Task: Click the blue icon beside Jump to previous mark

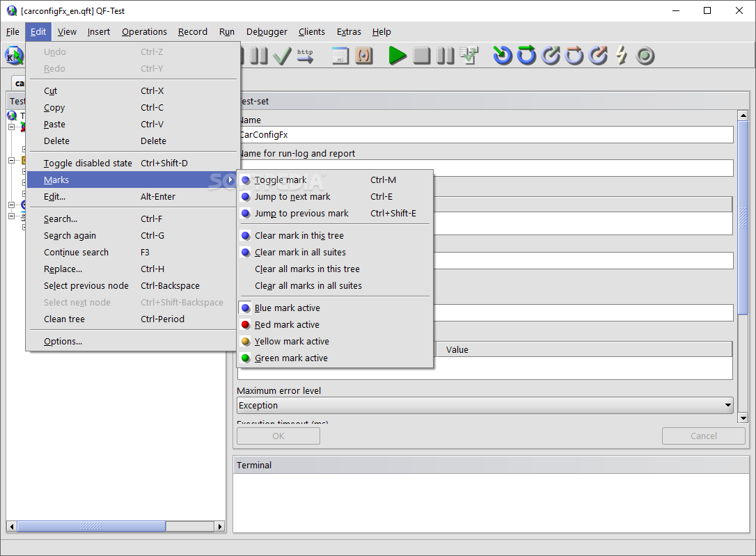Action: [246, 214]
